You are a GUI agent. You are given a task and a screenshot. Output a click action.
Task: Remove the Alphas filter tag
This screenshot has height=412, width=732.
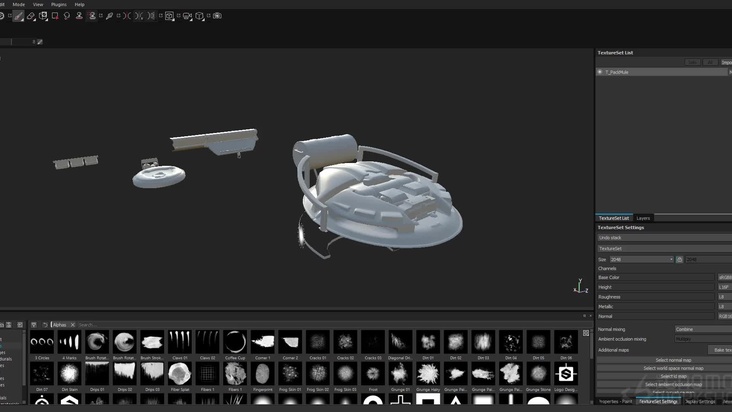(72, 325)
